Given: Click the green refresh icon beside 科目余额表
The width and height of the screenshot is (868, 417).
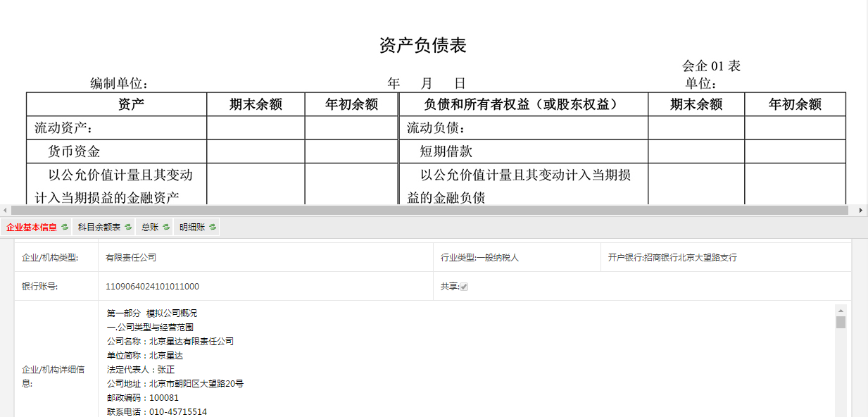Looking at the screenshot, I should click(128, 228).
